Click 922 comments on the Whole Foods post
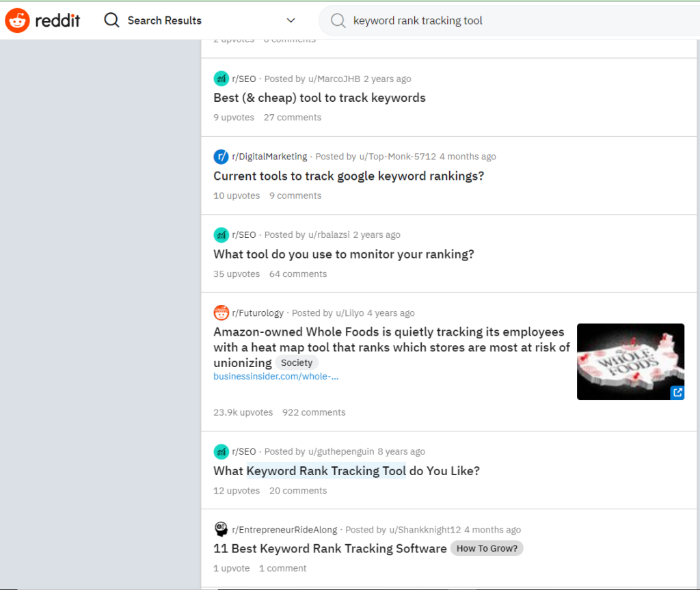The height and width of the screenshot is (590, 700). (313, 412)
